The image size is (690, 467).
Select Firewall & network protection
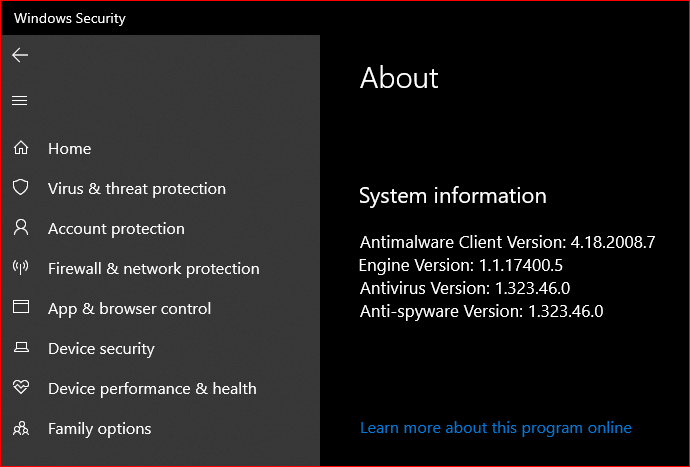[153, 269]
